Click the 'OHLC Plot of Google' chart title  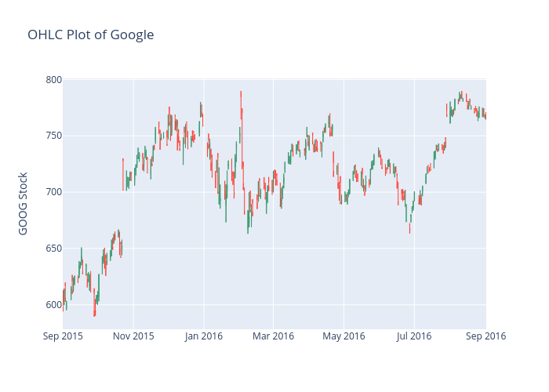click(90, 34)
